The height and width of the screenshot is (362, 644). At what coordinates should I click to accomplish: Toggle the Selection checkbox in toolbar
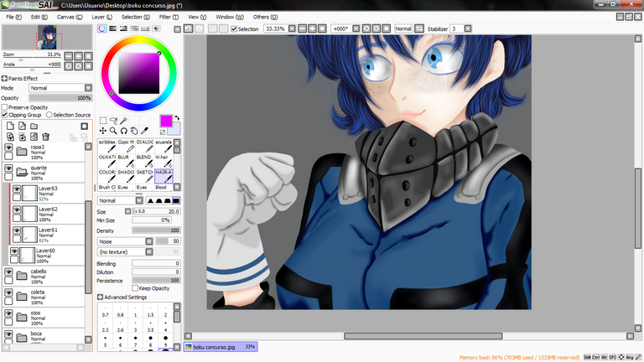coord(234,28)
